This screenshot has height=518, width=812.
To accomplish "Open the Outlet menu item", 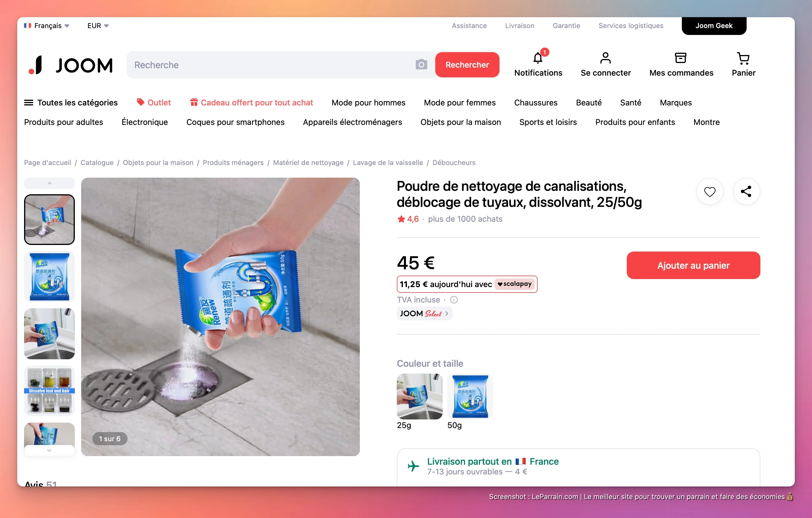I will (154, 103).
